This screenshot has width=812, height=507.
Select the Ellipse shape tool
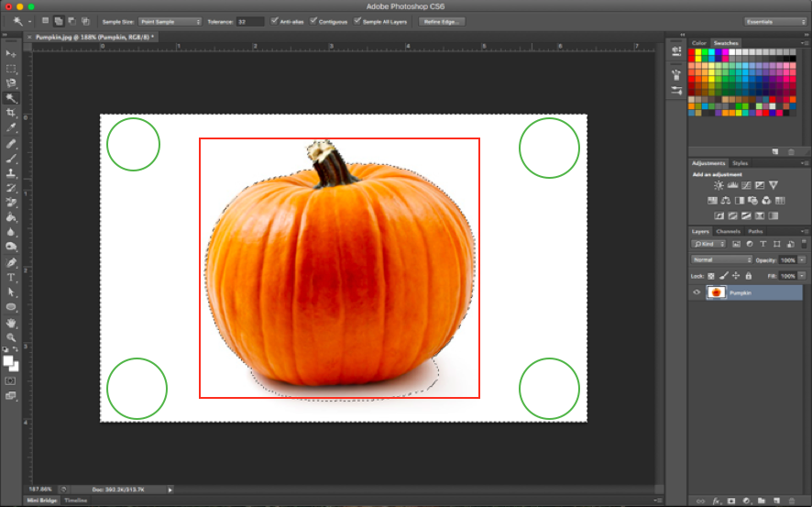click(x=11, y=307)
